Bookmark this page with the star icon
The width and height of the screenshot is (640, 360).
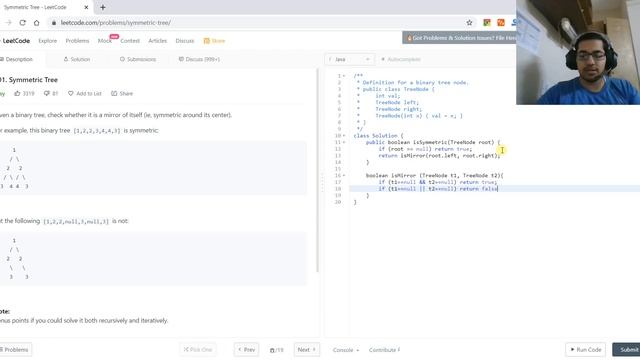(x=469, y=23)
